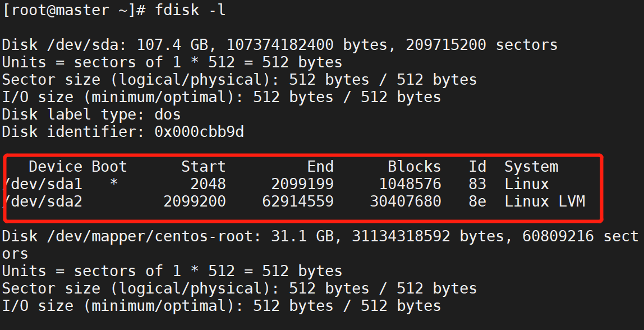Click the '83' partition Id value
644x330 pixels.
[477, 184]
